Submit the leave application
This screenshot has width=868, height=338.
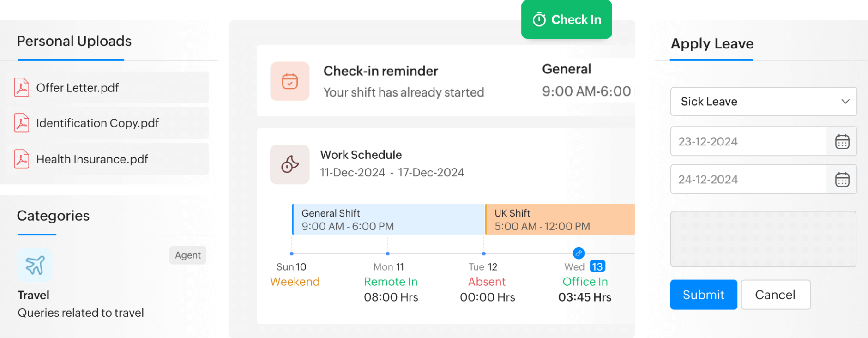(704, 295)
